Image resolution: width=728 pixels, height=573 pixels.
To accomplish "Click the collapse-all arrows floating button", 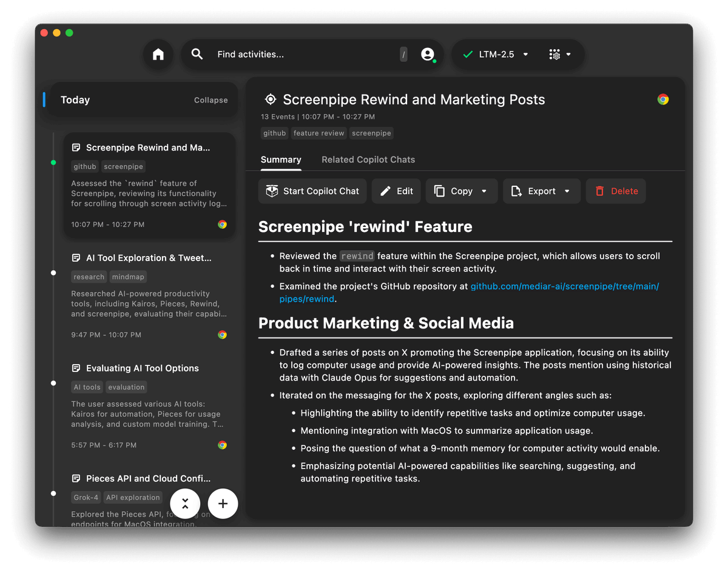I will [185, 503].
